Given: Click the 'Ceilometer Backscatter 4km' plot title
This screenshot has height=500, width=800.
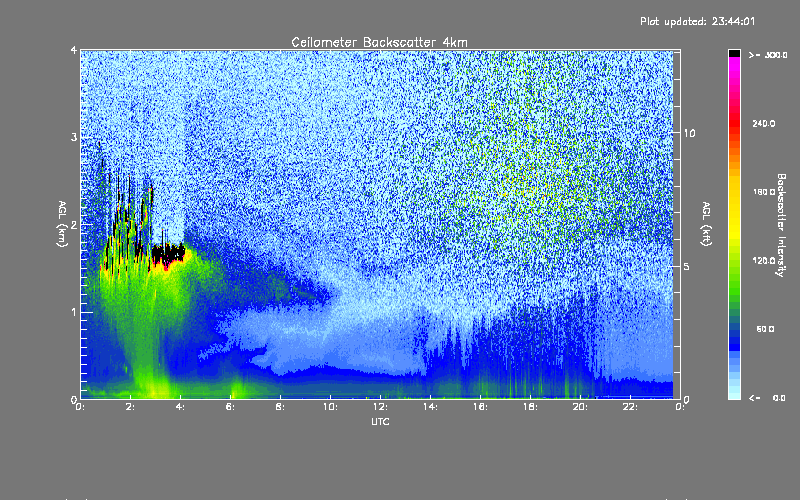Looking at the screenshot, I should [x=379, y=42].
